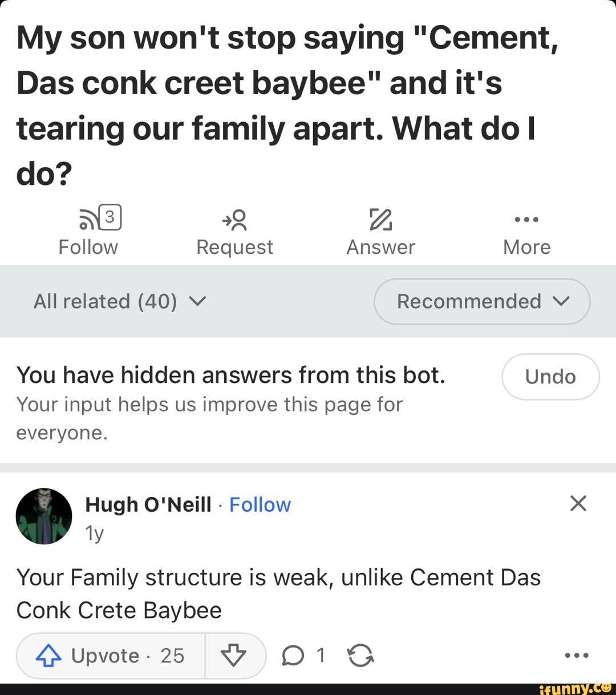Select the Request action item
The image size is (616, 695).
[234, 231]
